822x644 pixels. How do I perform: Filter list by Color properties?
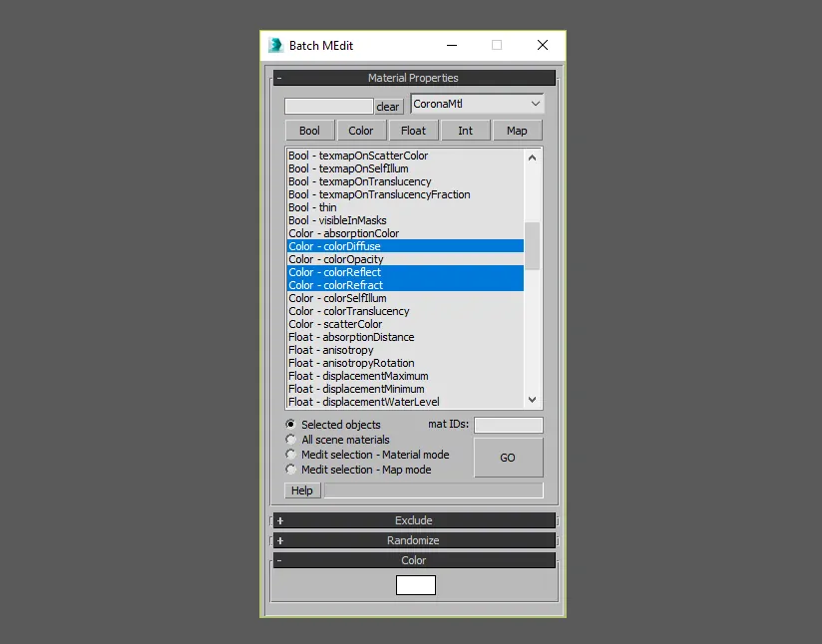coord(361,131)
